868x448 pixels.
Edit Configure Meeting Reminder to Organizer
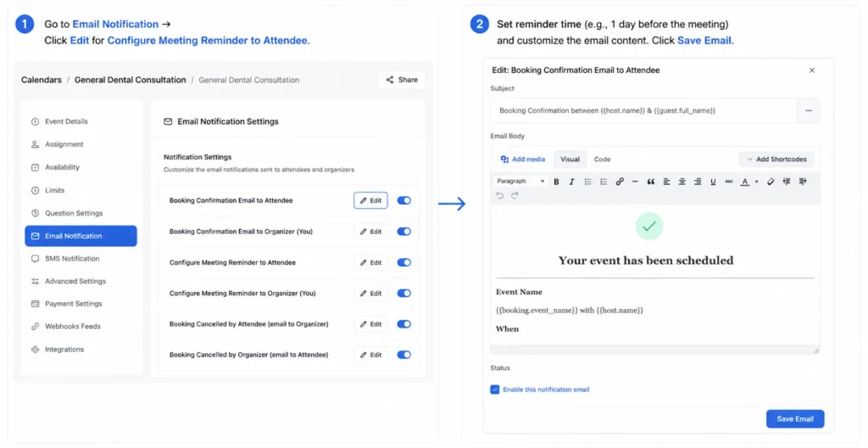coord(371,294)
